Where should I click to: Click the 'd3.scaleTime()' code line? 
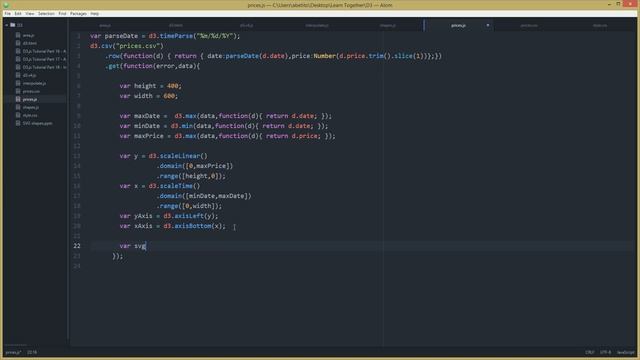160,186
